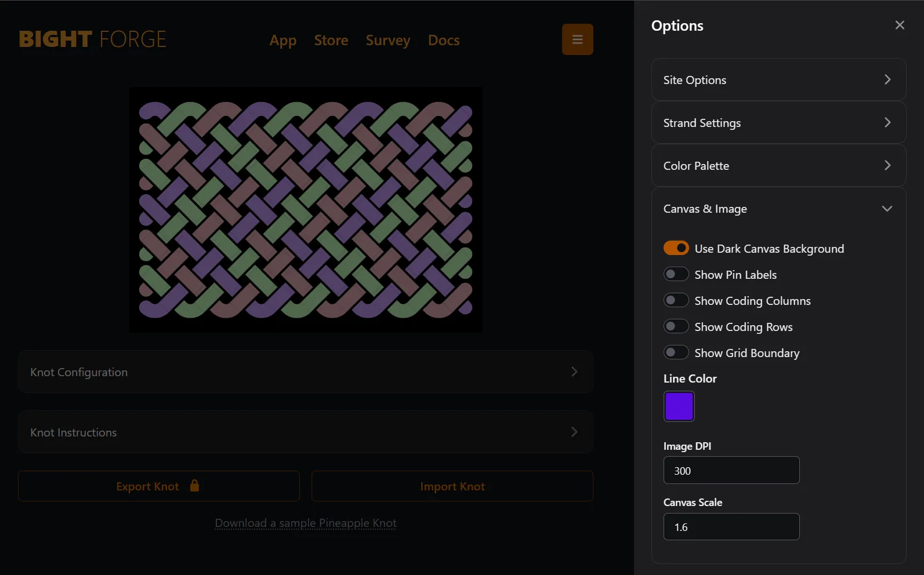The image size is (924, 575).
Task: Click the Image DPI input field
Action: [x=731, y=471]
